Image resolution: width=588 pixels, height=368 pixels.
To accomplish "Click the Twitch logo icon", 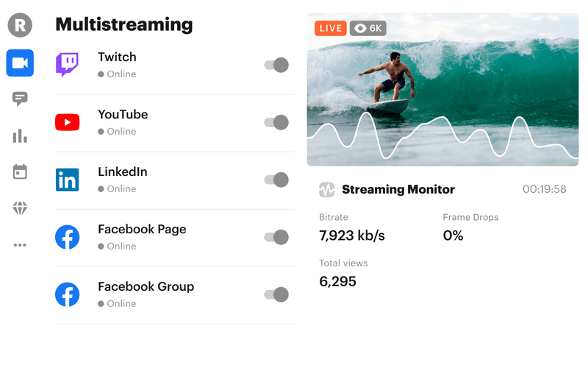I will [67, 65].
